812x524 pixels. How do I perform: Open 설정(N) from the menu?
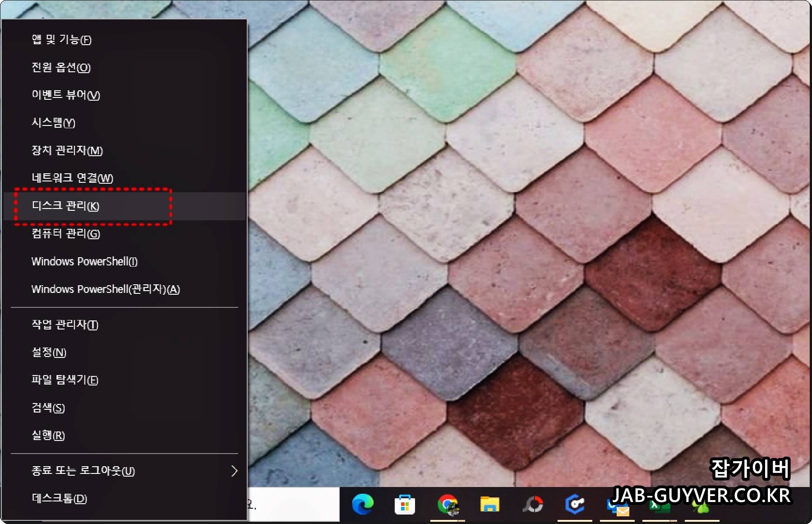point(125,352)
